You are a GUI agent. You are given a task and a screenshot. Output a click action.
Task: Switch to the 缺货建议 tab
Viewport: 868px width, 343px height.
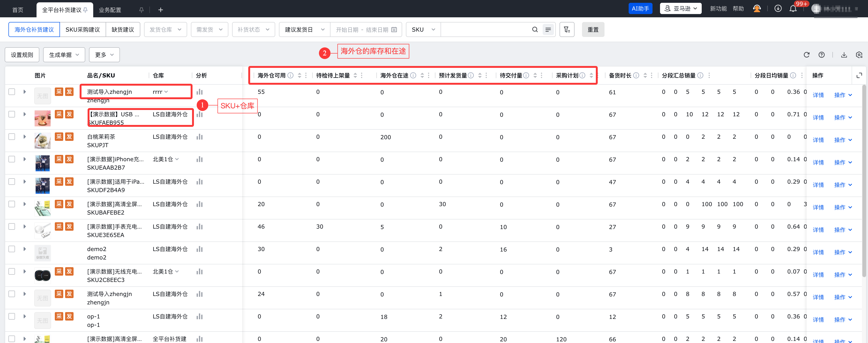[x=123, y=30]
